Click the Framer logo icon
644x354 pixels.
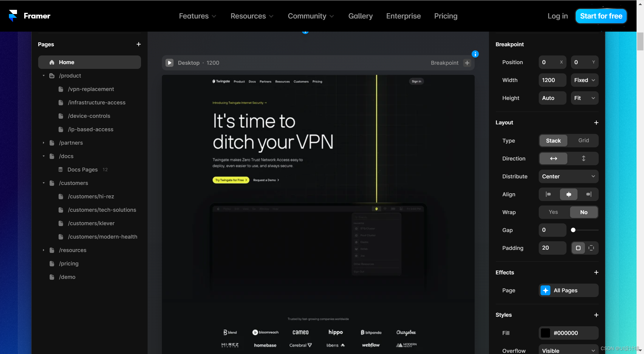pyautogui.click(x=13, y=16)
